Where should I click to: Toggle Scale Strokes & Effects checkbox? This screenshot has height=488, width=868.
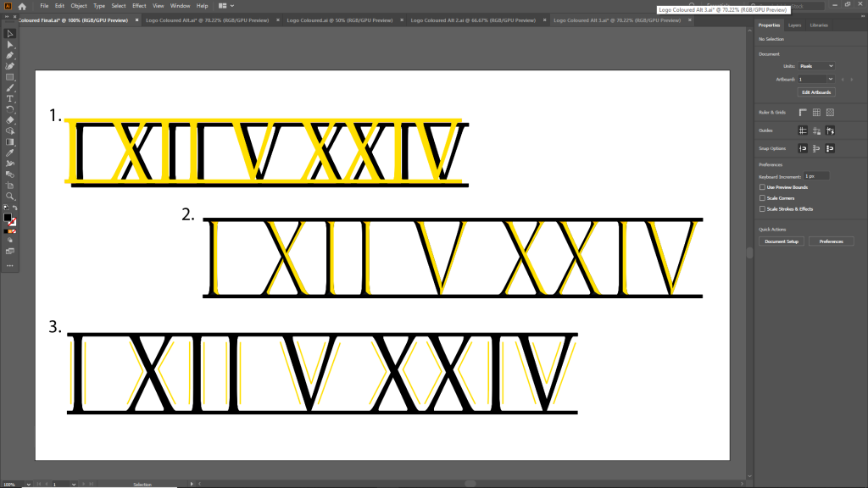click(763, 208)
